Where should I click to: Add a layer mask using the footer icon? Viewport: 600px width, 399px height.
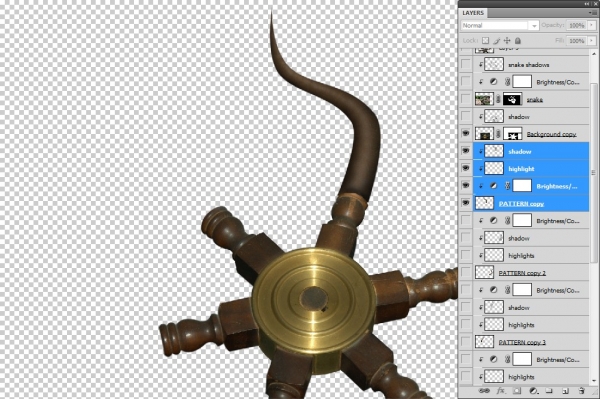tap(517, 391)
